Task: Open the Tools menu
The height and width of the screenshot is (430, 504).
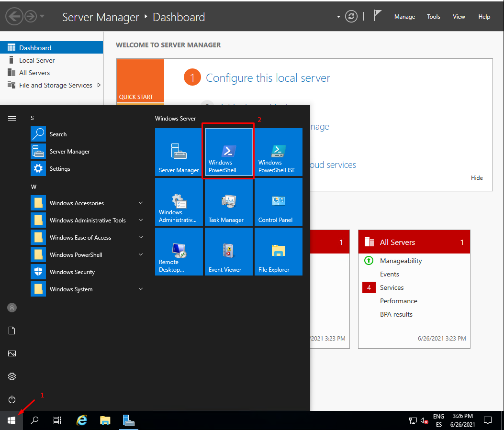Action: (433, 17)
